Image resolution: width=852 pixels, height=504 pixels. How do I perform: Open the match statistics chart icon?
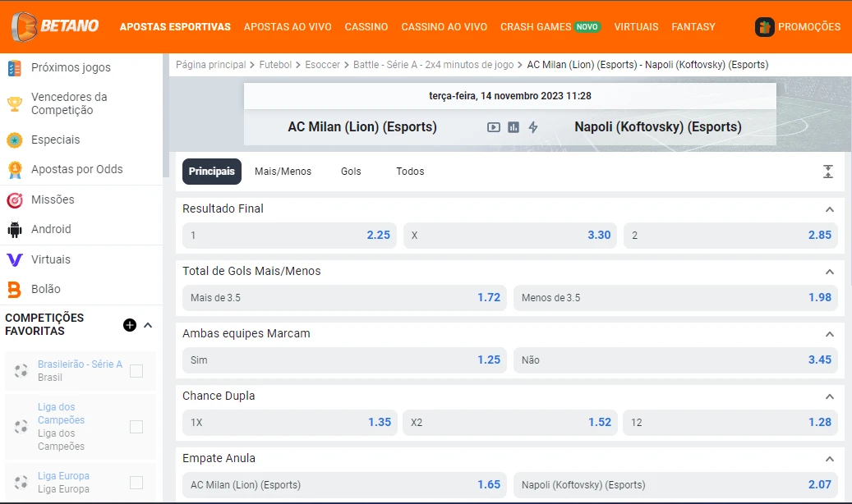pos(514,127)
